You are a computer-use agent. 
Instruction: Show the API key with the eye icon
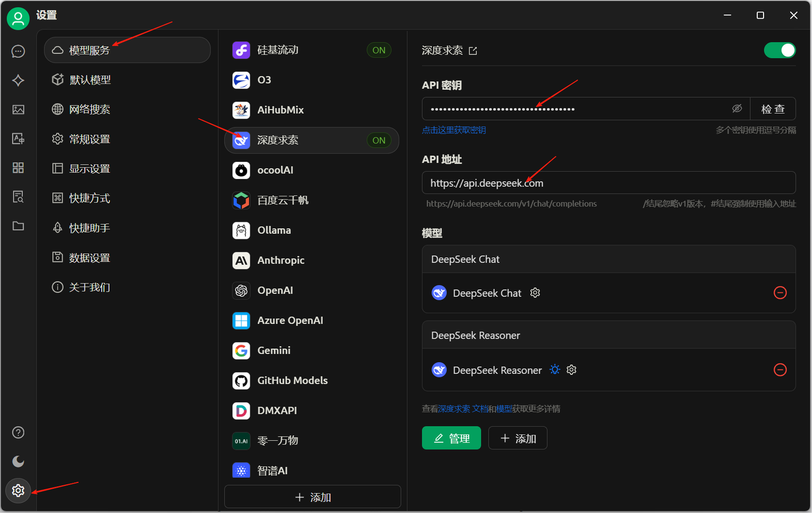point(737,108)
